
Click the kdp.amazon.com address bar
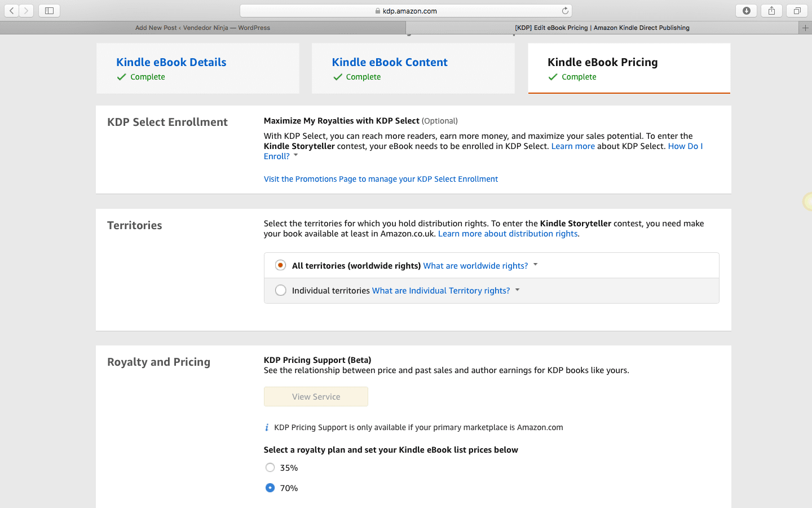click(406, 11)
